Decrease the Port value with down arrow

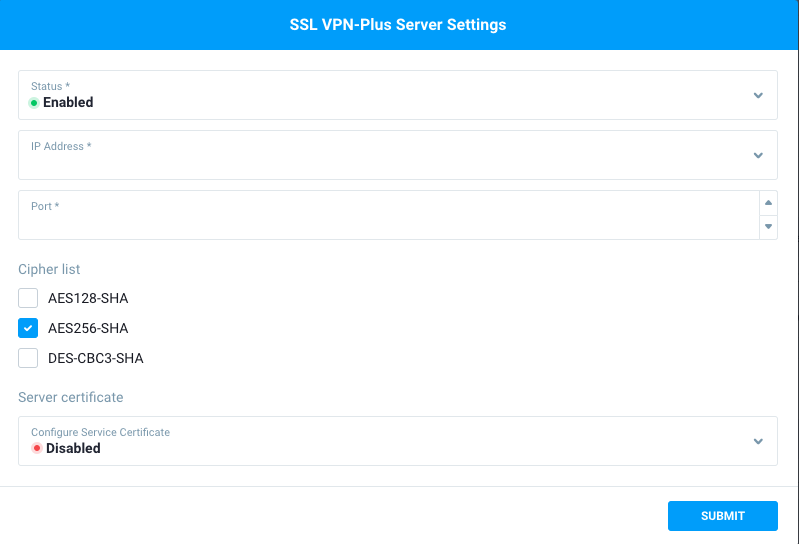pyautogui.click(x=768, y=227)
